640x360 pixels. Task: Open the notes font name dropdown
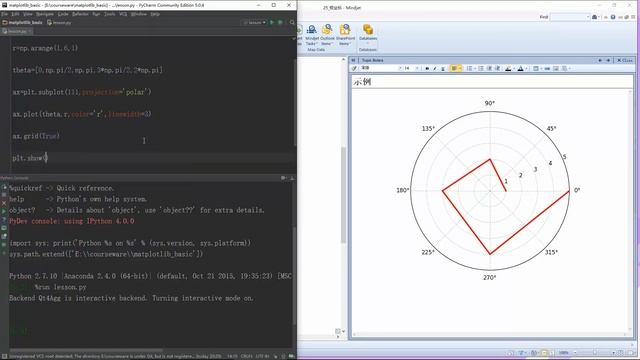[x=400, y=68]
